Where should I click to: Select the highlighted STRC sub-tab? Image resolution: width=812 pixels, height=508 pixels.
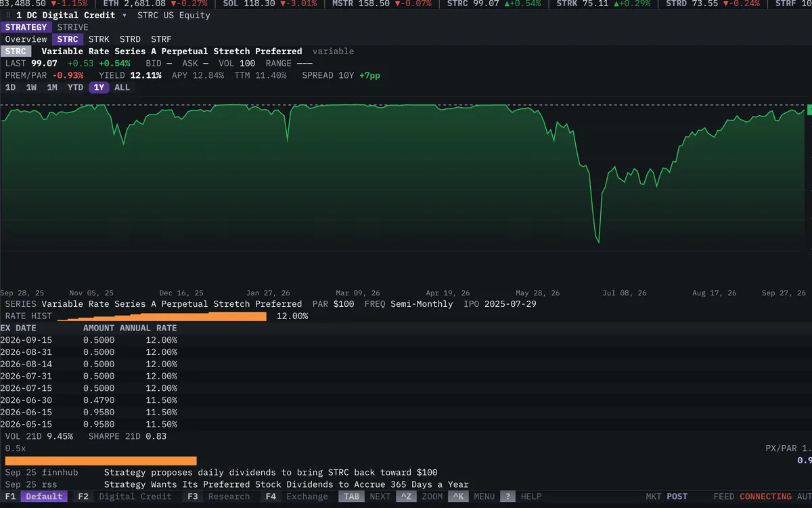68,39
